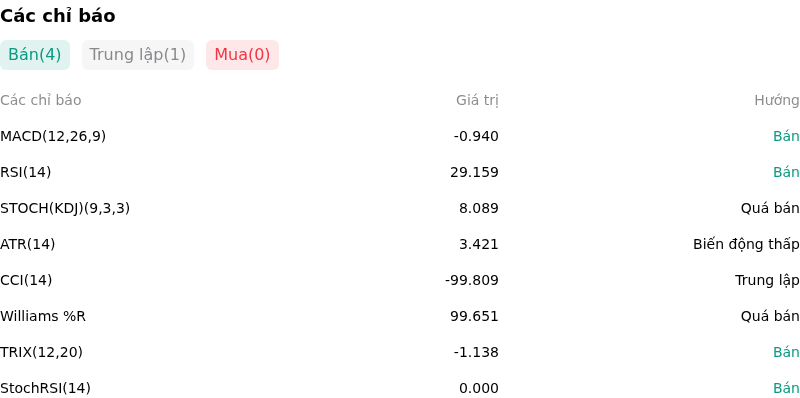Click the Biến động thấp label
The width and height of the screenshot is (800, 398).
(x=746, y=244)
